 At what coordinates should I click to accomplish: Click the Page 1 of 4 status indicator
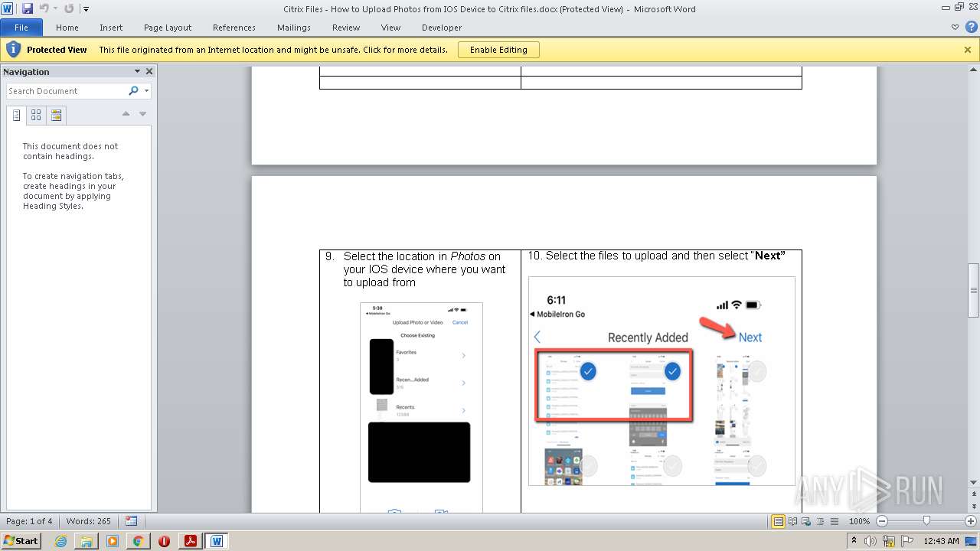point(29,521)
